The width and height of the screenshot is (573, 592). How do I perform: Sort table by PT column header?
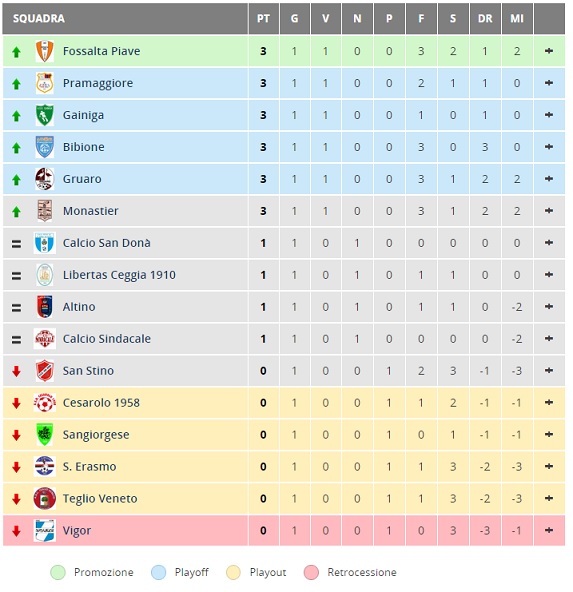[263, 18]
